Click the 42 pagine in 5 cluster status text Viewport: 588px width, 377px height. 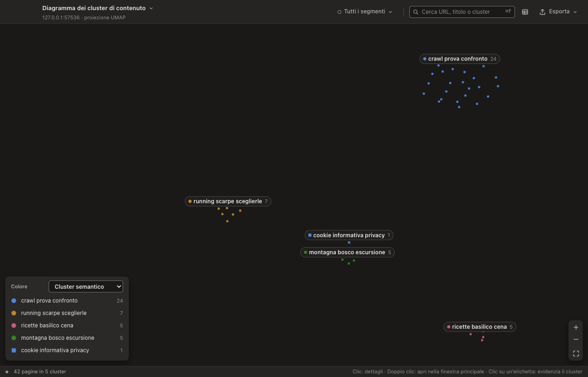click(40, 371)
